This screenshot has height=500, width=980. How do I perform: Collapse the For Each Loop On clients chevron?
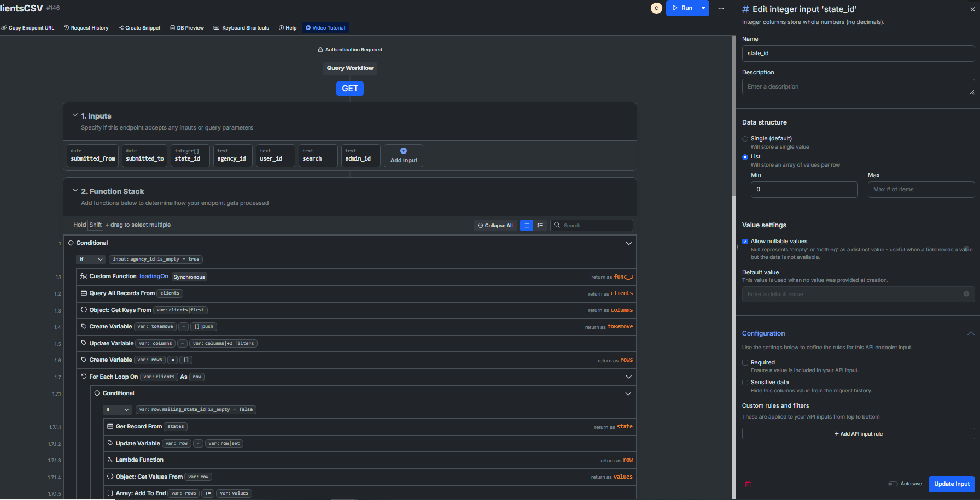628,377
